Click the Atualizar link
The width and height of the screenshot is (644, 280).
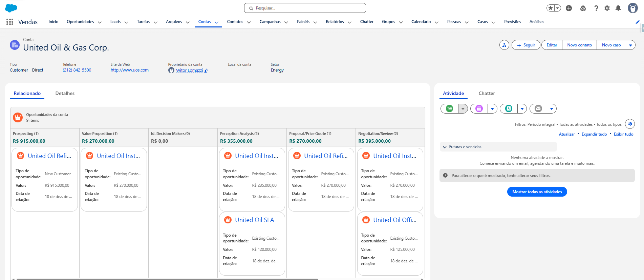pyautogui.click(x=566, y=134)
